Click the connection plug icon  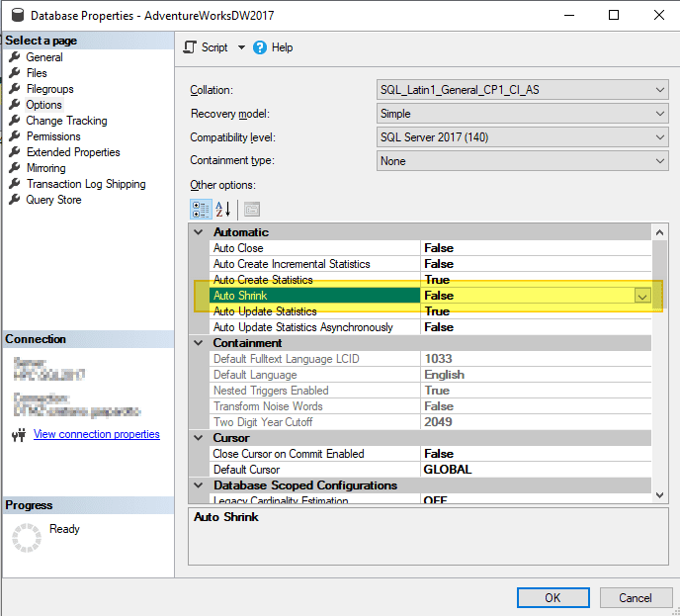(x=19, y=435)
